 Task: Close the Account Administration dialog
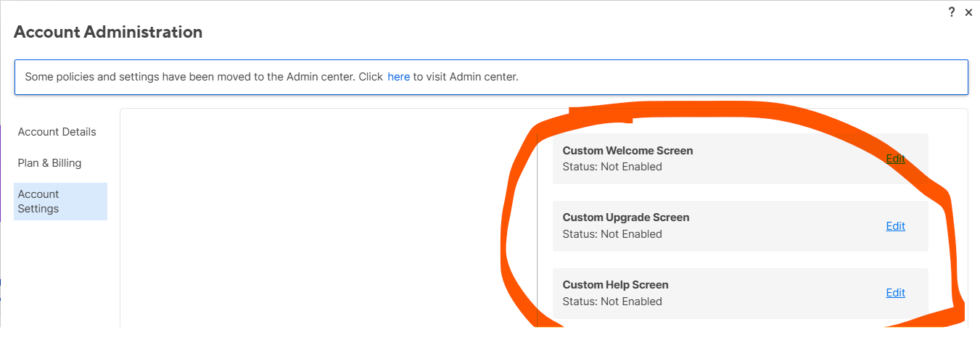(x=968, y=12)
